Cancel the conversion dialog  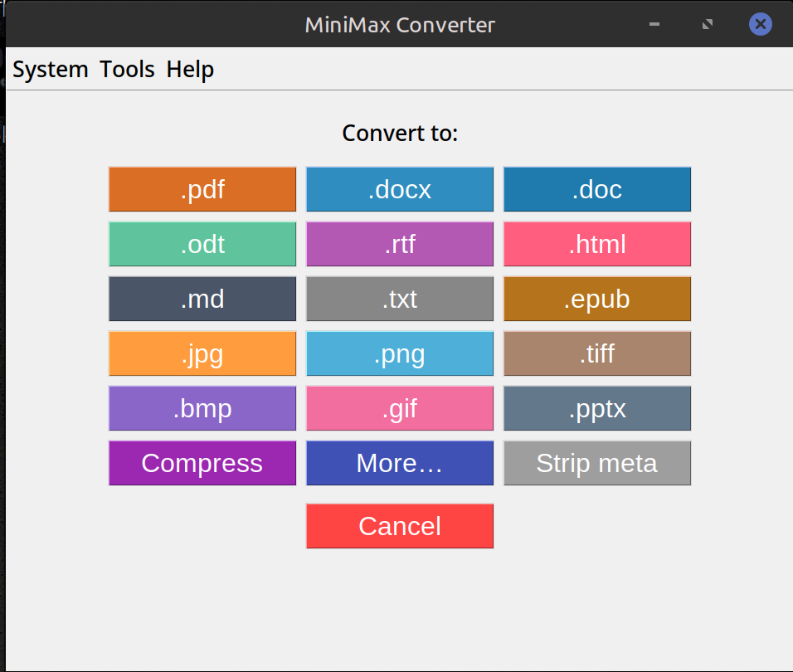[x=400, y=526]
